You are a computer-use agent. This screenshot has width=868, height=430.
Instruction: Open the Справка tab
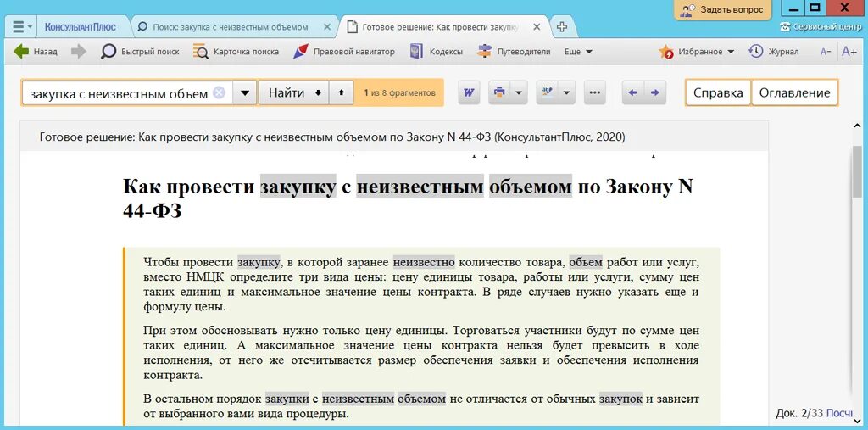coord(718,92)
